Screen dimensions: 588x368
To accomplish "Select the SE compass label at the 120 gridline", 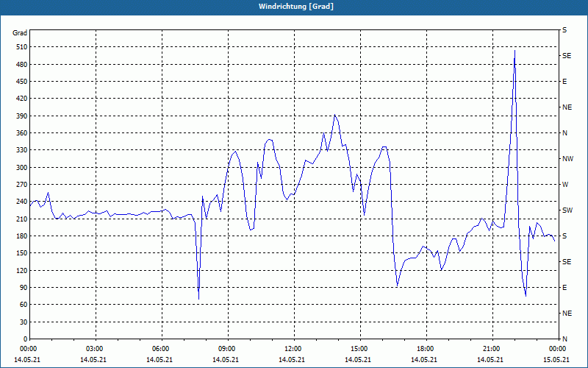I will (x=567, y=262).
